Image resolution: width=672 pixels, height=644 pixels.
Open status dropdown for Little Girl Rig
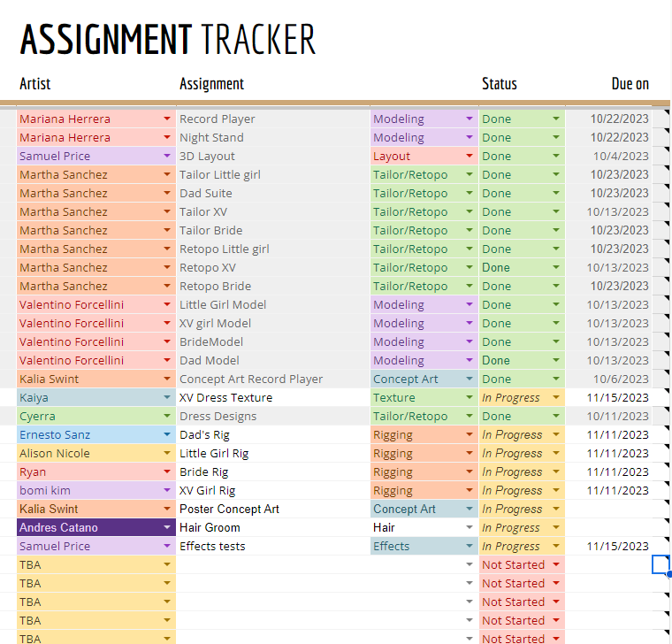click(x=556, y=453)
